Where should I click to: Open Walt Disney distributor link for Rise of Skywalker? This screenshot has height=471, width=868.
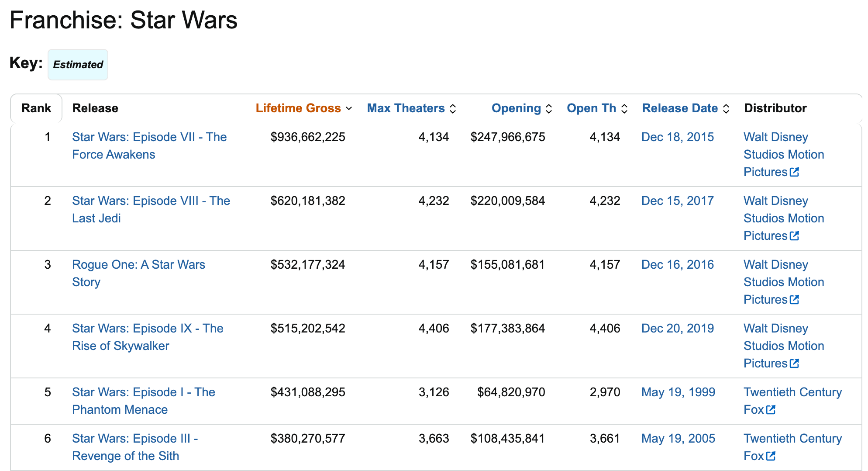pos(784,346)
